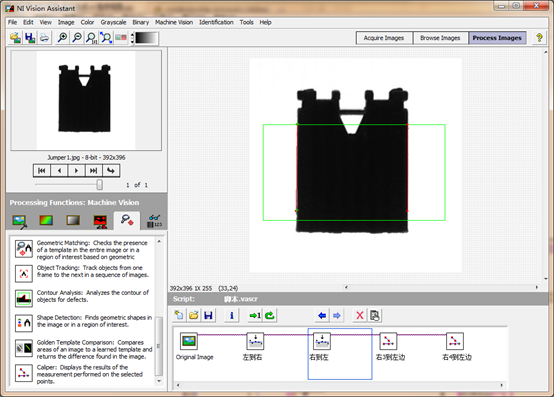554x397 pixels.
Task: Click the save script floppy icon
Action: coord(208,315)
